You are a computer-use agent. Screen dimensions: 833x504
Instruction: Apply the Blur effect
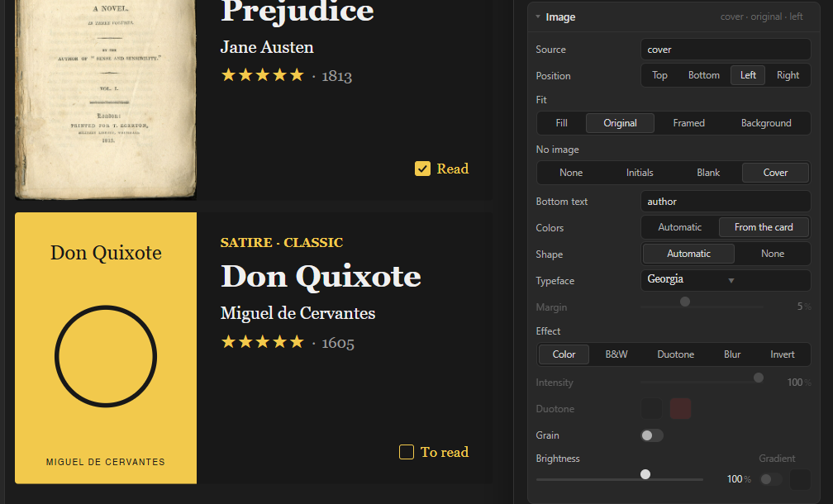pyautogui.click(x=731, y=354)
